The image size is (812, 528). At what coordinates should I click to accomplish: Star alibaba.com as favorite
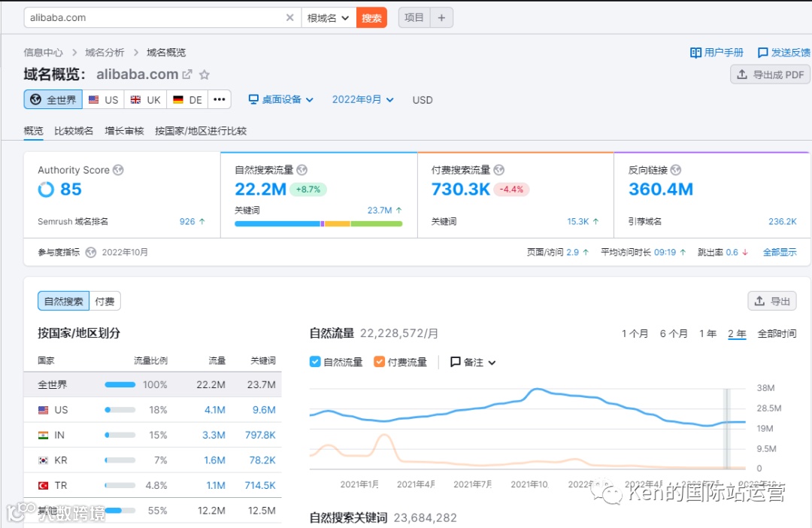pyautogui.click(x=205, y=74)
